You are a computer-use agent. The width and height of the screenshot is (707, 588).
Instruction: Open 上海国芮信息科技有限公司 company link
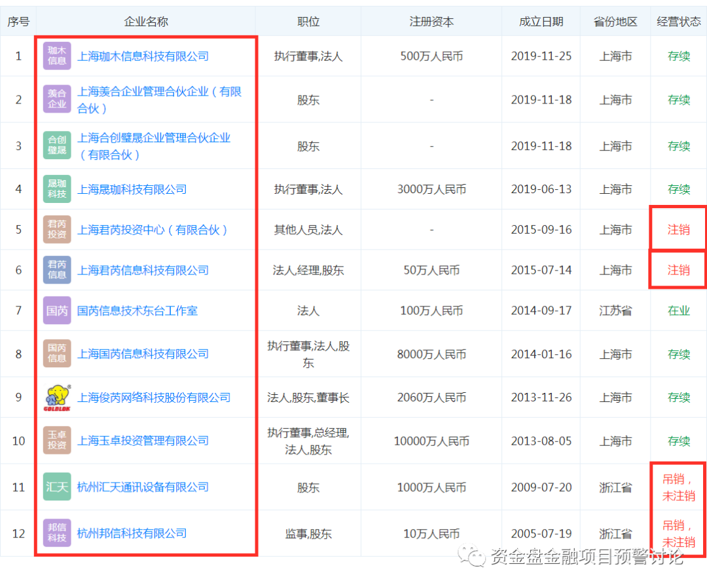pyautogui.click(x=143, y=354)
